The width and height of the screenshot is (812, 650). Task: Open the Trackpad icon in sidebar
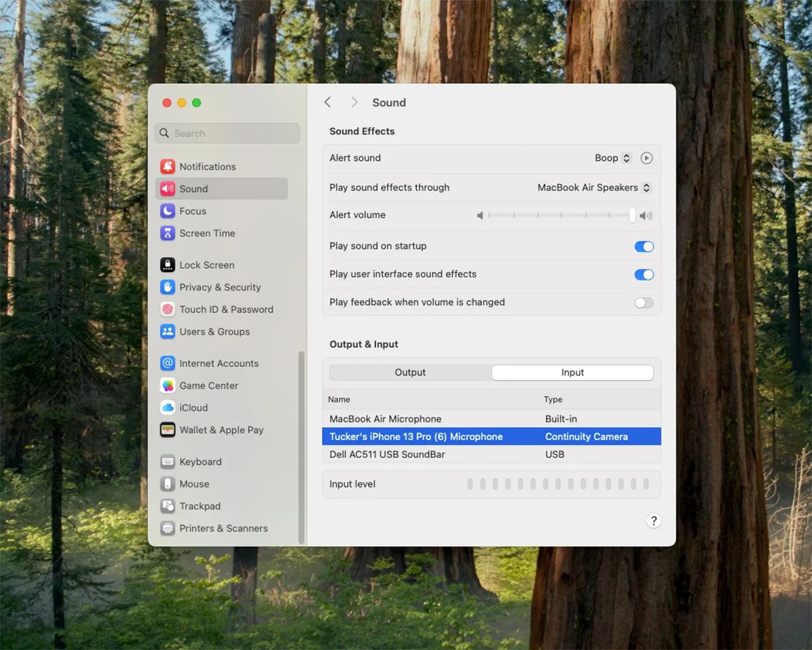[167, 506]
